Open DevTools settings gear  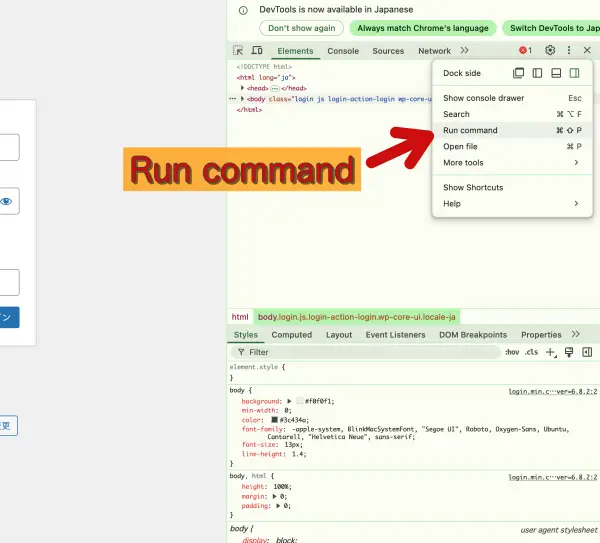550,51
